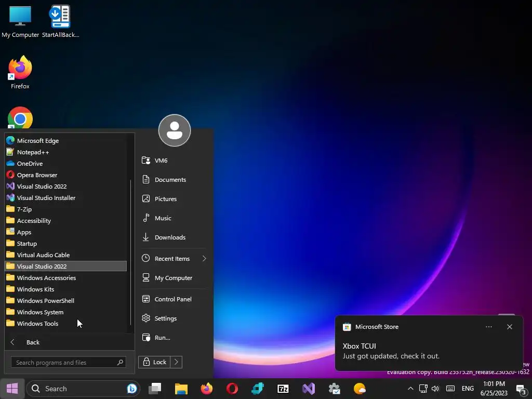The height and width of the screenshot is (399, 532).
Task: Open the clock showing 1:01 PM
Action: click(494, 389)
